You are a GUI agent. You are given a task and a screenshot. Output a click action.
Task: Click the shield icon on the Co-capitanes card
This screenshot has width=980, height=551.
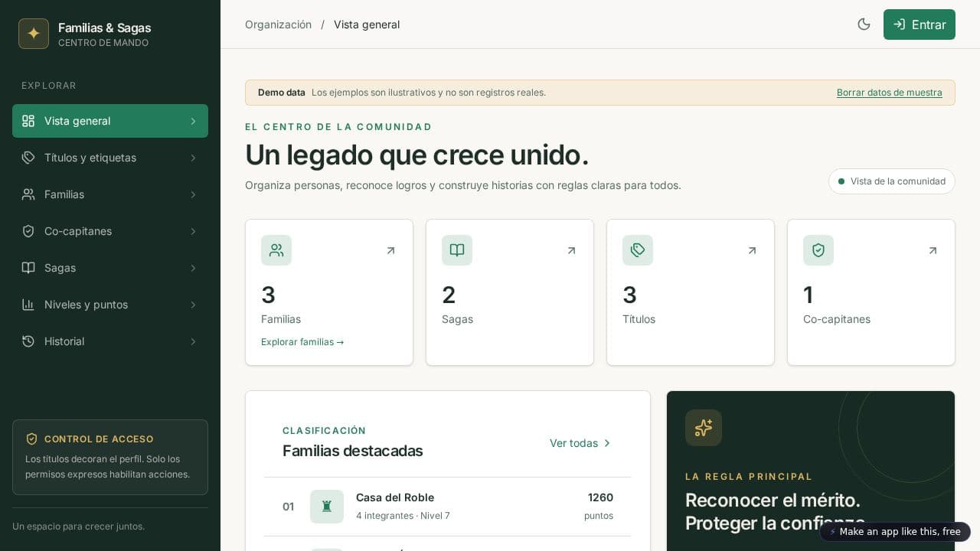point(818,250)
